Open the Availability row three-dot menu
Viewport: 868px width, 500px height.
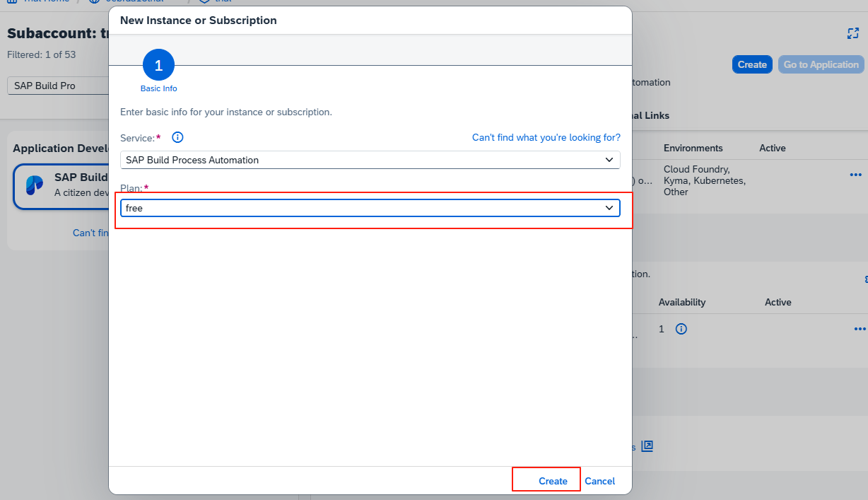pyautogui.click(x=860, y=329)
